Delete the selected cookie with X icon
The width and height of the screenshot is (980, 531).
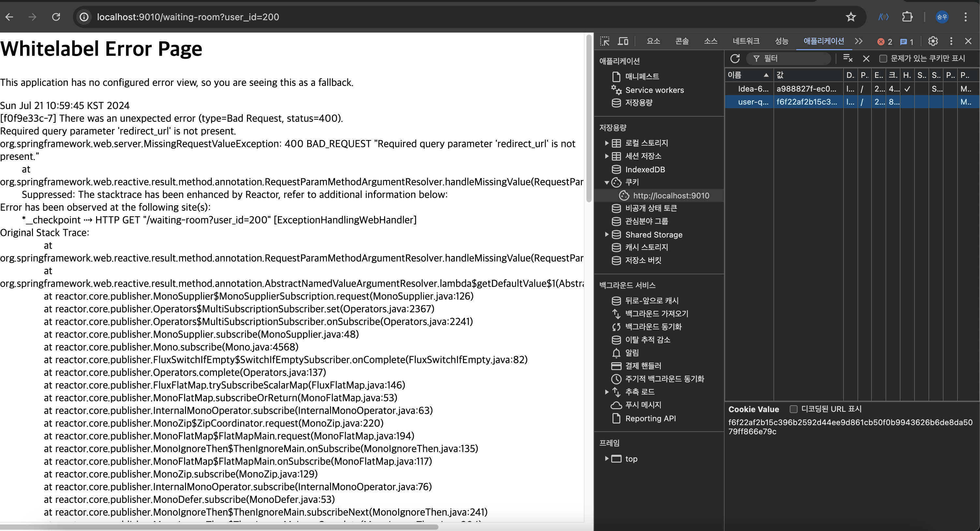pos(866,59)
